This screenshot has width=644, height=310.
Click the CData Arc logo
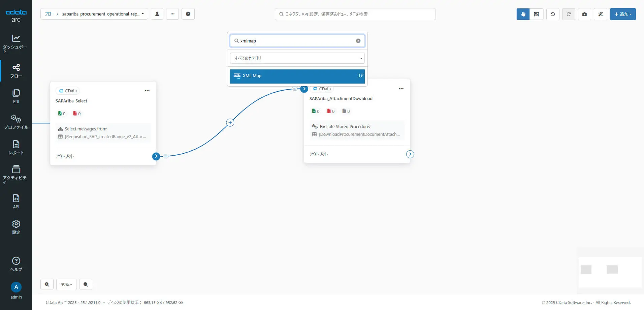point(16,15)
